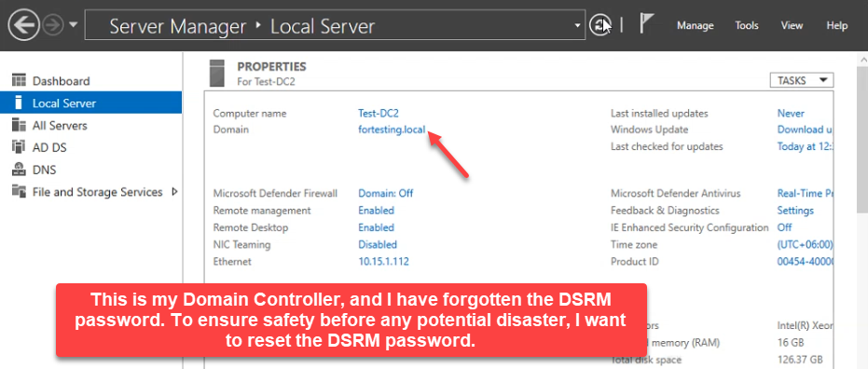Click the Computer name label
Image resolution: width=868 pixels, height=369 pixels.
point(250,114)
